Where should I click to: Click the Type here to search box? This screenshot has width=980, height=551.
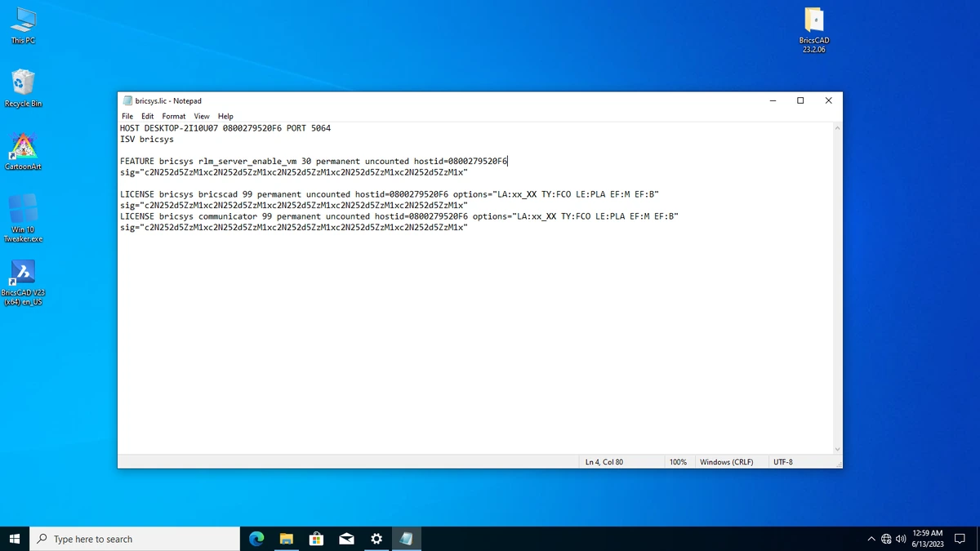[135, 539]
